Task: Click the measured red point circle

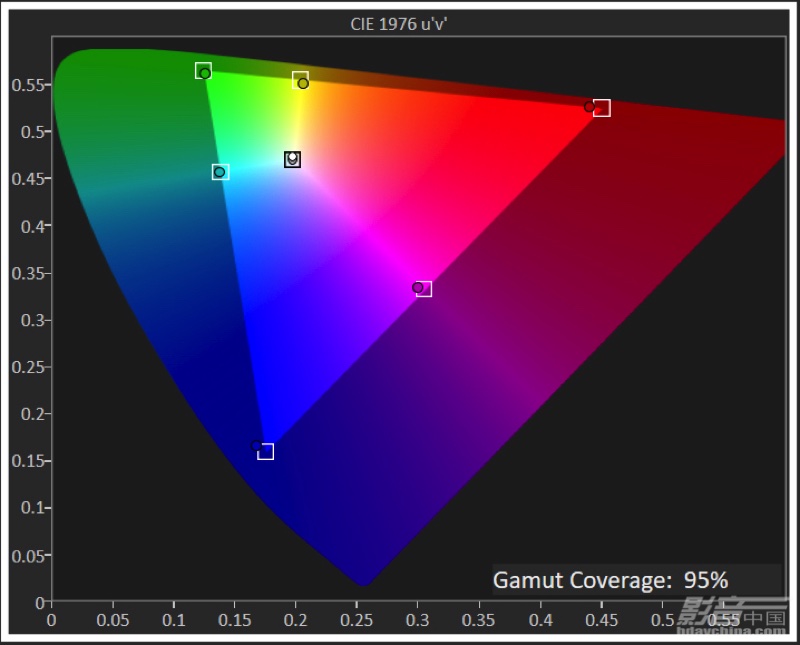Action: coord(589,107)
